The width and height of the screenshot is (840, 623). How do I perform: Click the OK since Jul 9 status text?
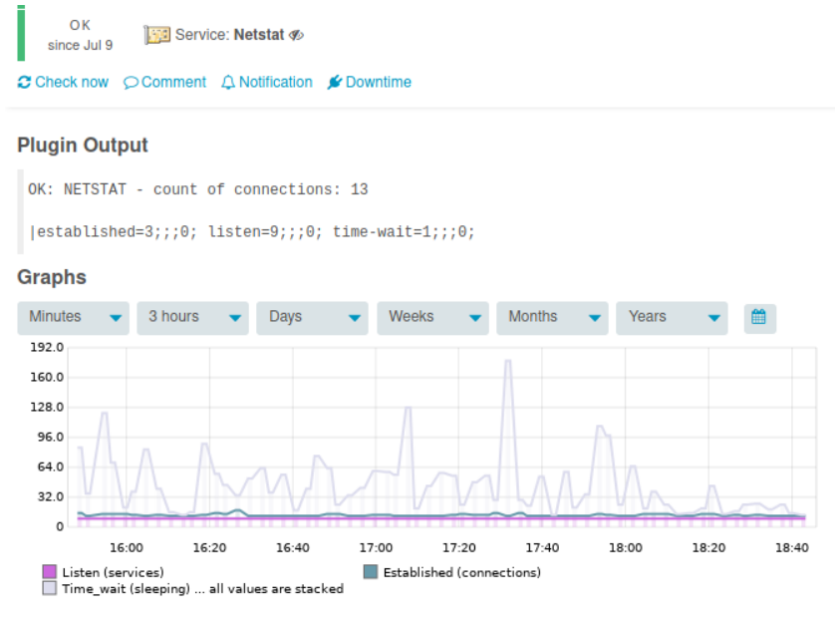point(80,35)
